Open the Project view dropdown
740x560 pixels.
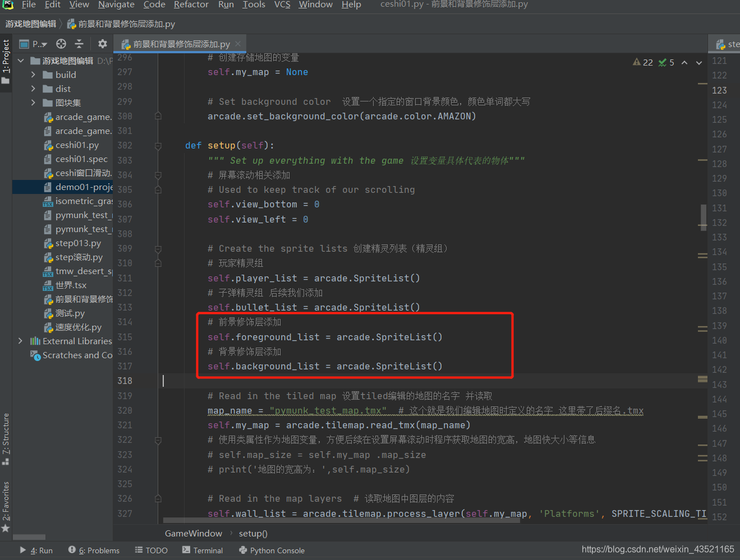[34, 44]
